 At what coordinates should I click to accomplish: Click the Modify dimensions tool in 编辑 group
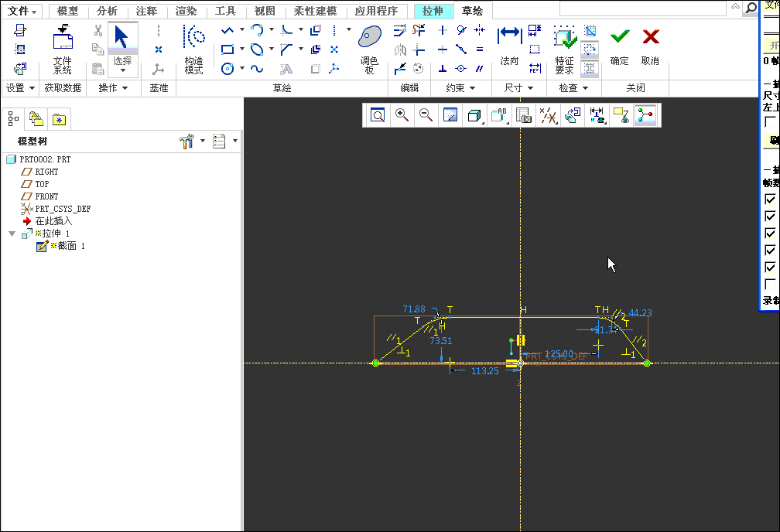(x=400, y=31)
